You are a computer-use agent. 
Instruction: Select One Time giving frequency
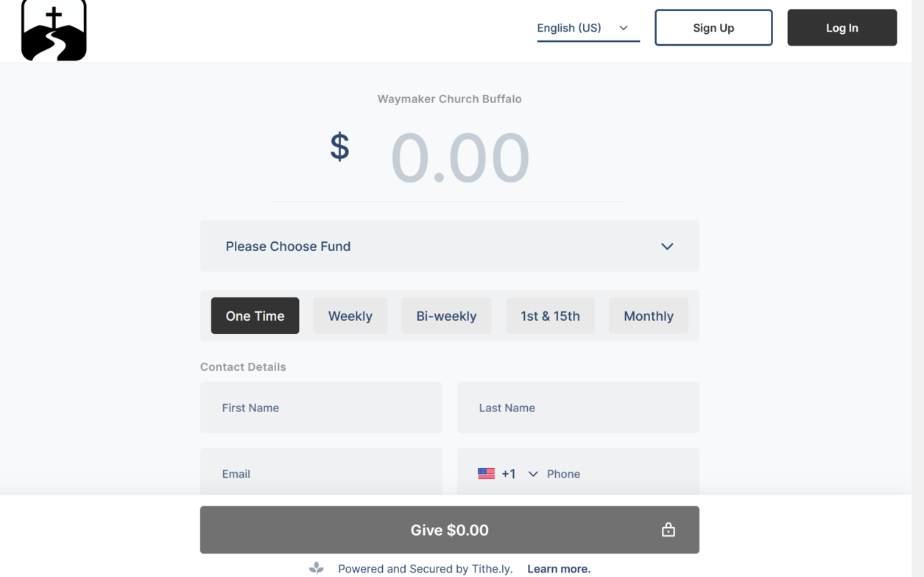pyautogui.click(x=255, y=316)
